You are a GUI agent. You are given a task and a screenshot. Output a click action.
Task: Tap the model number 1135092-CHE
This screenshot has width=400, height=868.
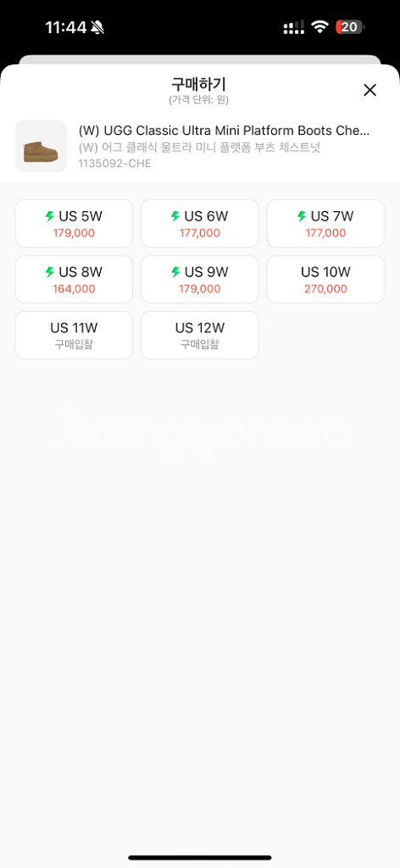click(114, 164)
